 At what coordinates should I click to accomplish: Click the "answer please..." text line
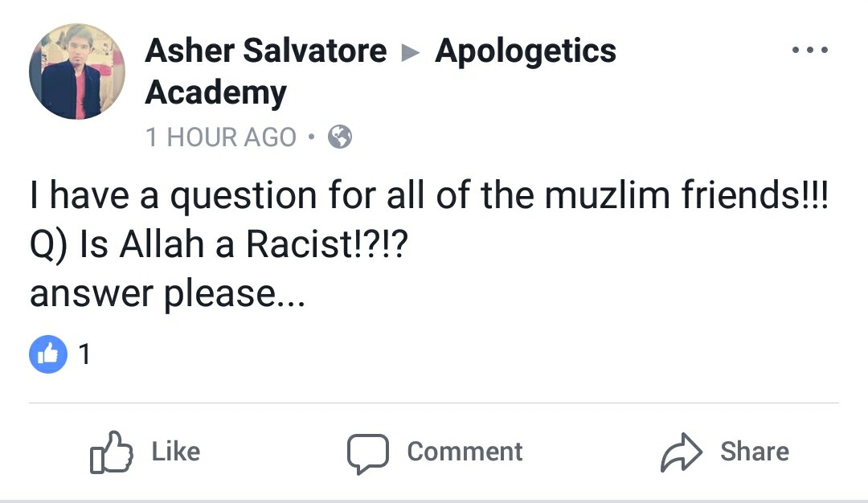pyautogui.click(x=167, y=295)
